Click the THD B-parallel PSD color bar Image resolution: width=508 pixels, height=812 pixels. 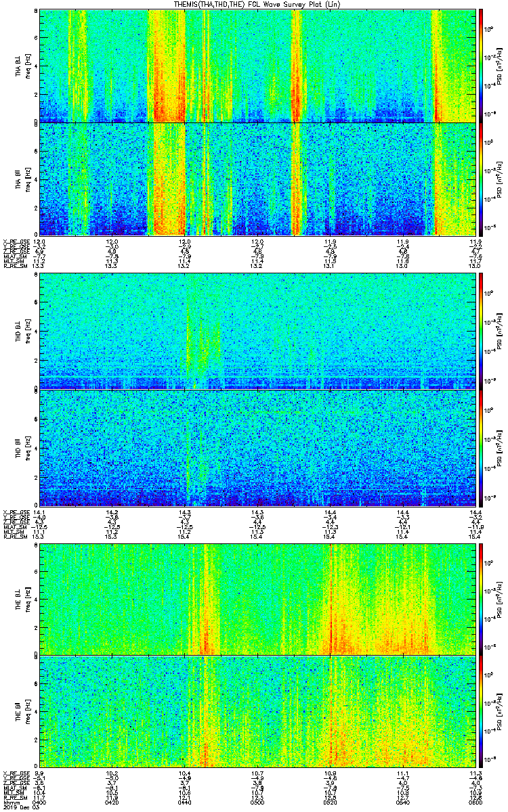coord(480,448)
